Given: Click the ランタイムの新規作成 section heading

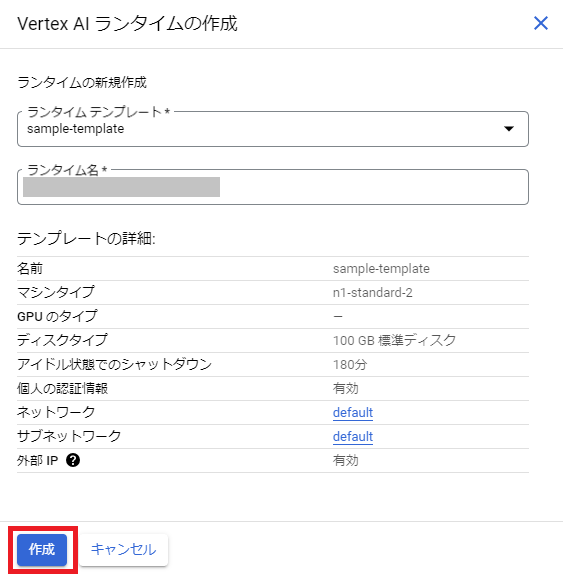Looking at the screenshot, I should point(82,82).
